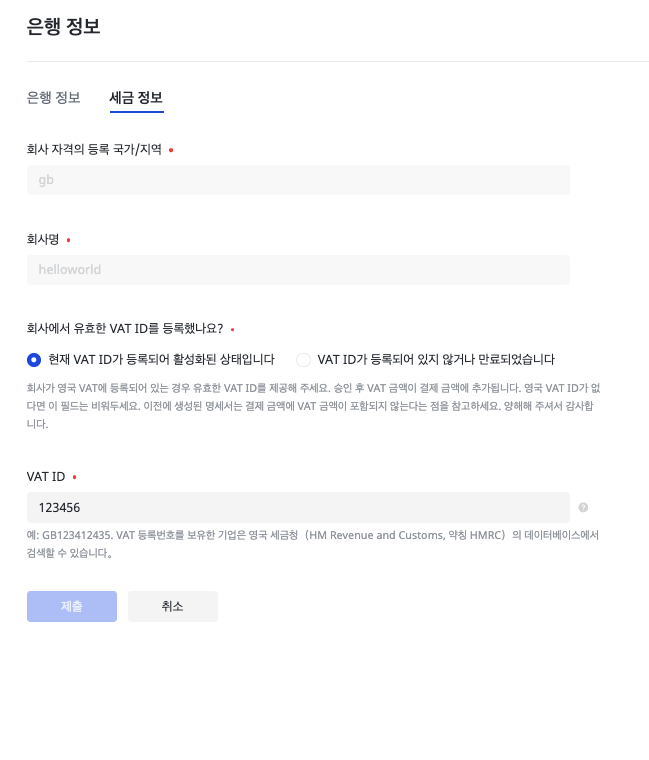Select the 세금 정보 tab
Viewport: 649px width, 760px height.
(x=135, y=98)
